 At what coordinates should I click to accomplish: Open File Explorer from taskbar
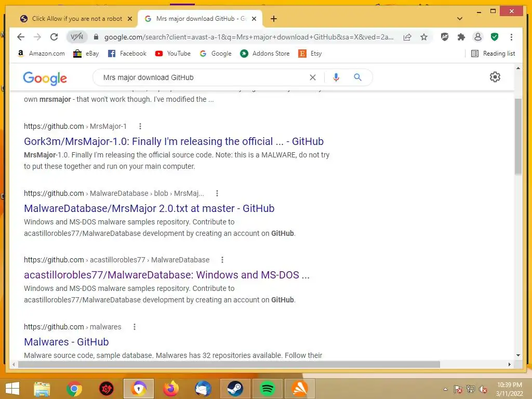pyautogui.click(x=42, y=389)
